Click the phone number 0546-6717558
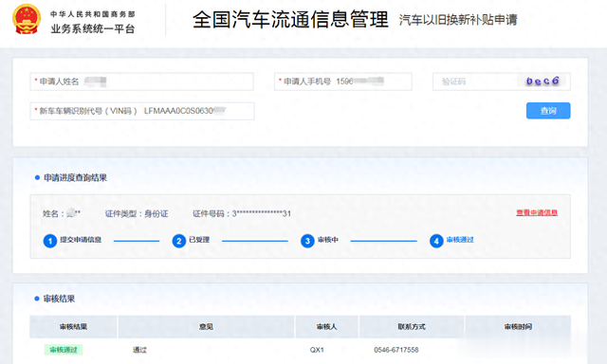The height and width of the screenshot is (364, 607). click(396, 350)
